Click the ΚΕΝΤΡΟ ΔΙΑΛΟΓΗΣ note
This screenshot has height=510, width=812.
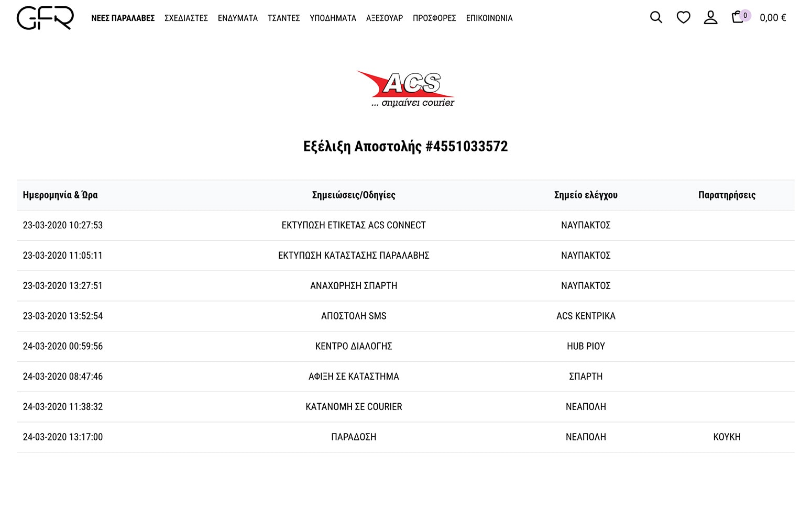coord(354,346)
